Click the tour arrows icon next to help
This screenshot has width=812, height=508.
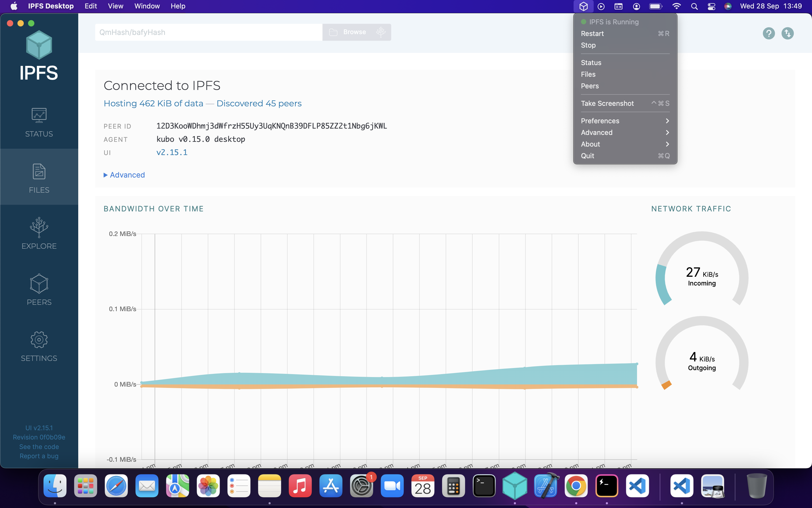pos(787,33)
